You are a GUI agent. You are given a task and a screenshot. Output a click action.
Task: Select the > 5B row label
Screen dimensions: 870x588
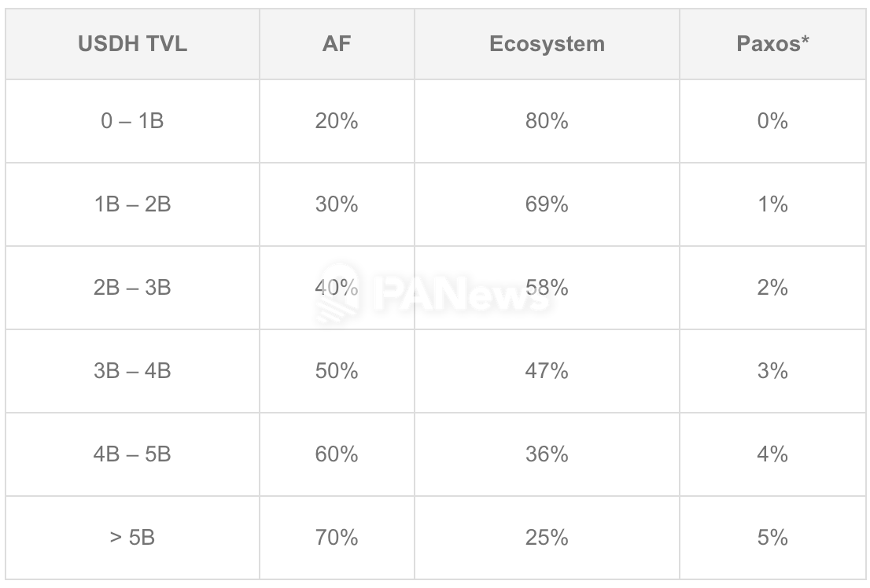133,537
